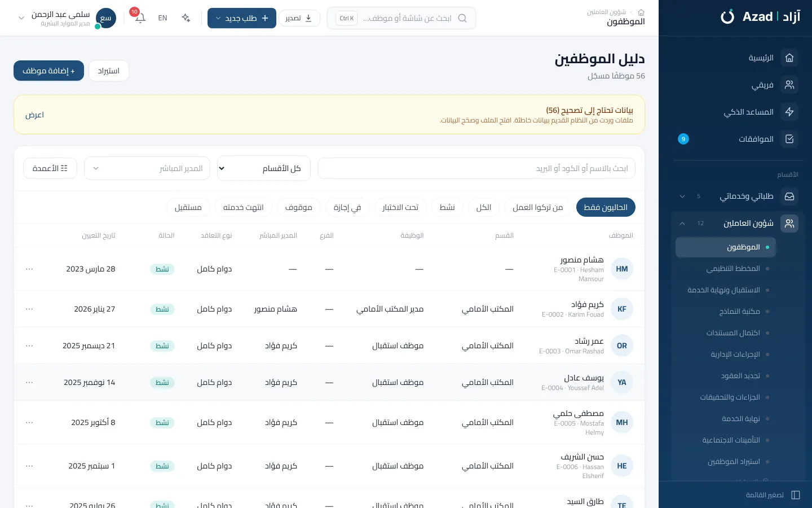Switch language via EN
The height and width of the screenshot is (508, 812).
162,18
